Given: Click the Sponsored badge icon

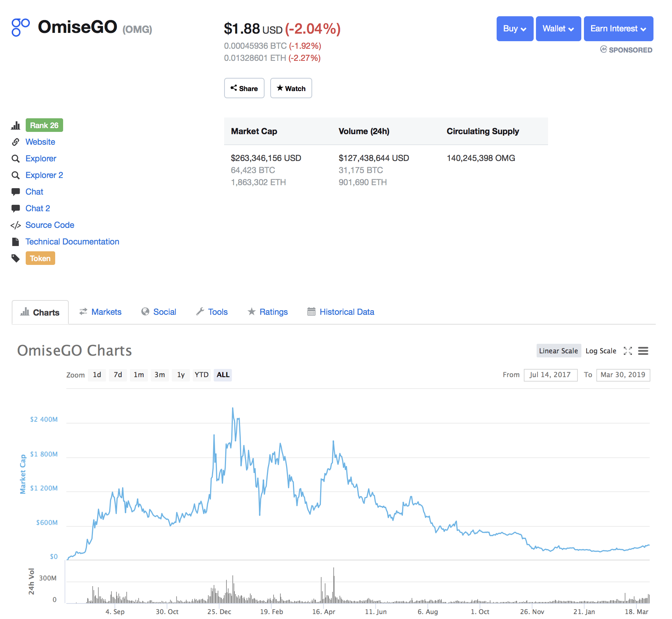Looking at the screenshot, I should tap(604, 50).
